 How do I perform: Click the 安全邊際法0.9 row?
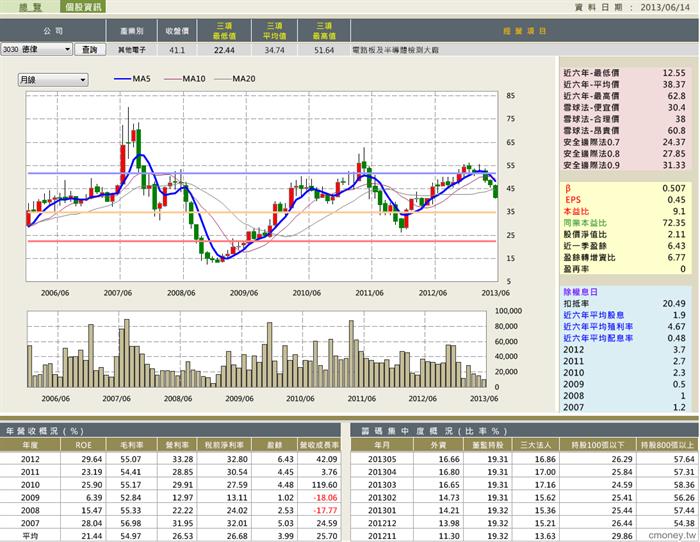(x=624, y=165)
